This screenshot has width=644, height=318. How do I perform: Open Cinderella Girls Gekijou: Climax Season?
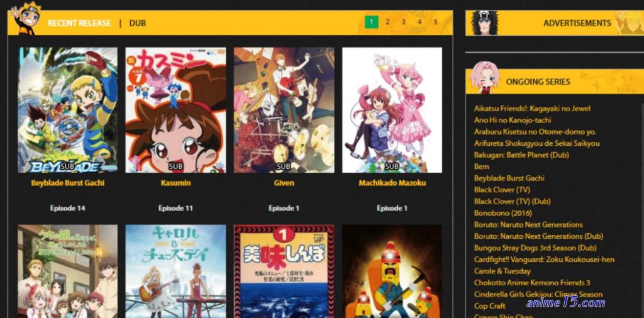click(x=538, y=295)
